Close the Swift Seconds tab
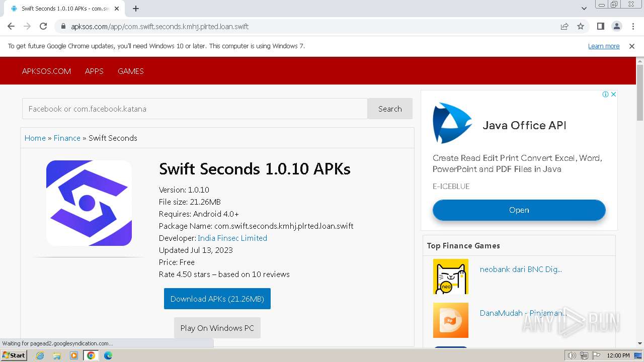 click(x=117, y=9)
